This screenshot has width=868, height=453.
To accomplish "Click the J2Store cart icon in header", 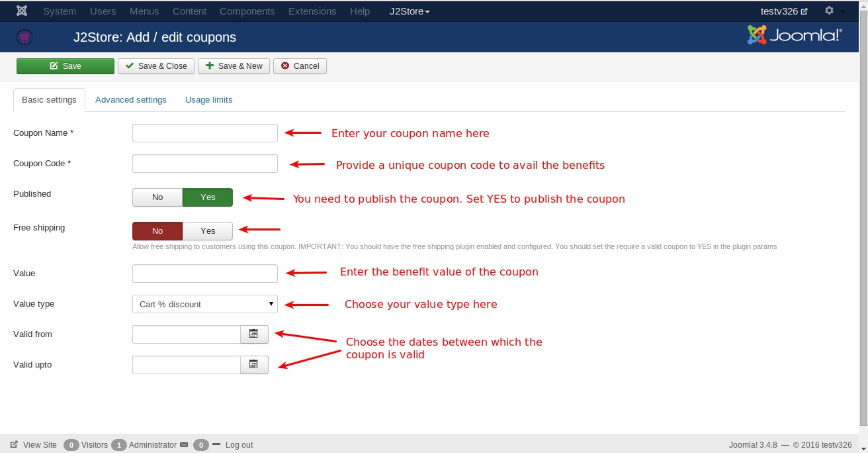I will pos(25,37).
